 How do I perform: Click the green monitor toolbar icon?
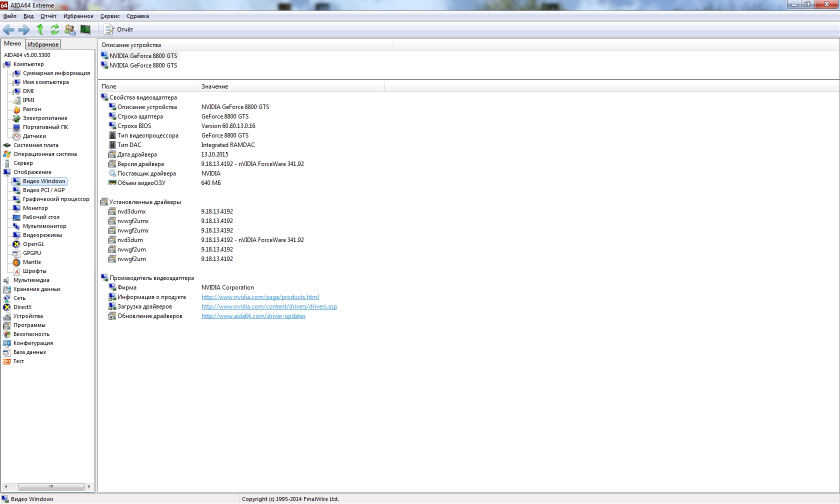[85, 29]
